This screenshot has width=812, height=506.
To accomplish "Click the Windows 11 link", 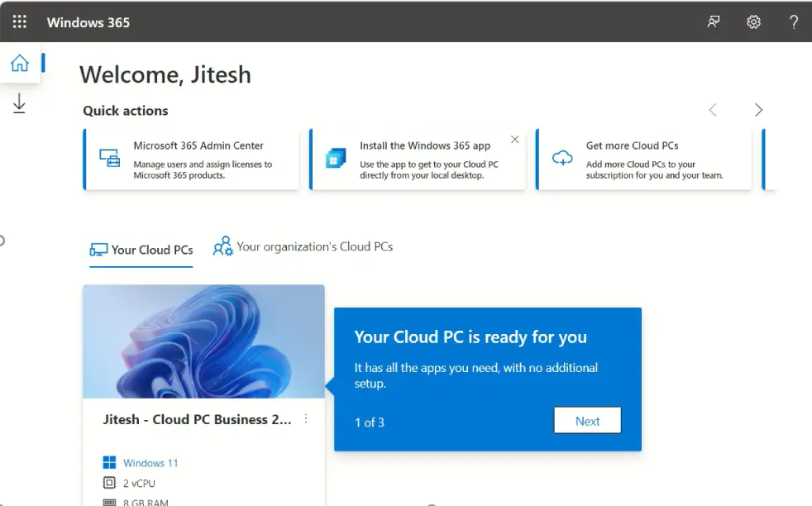I will coord(150,463).
